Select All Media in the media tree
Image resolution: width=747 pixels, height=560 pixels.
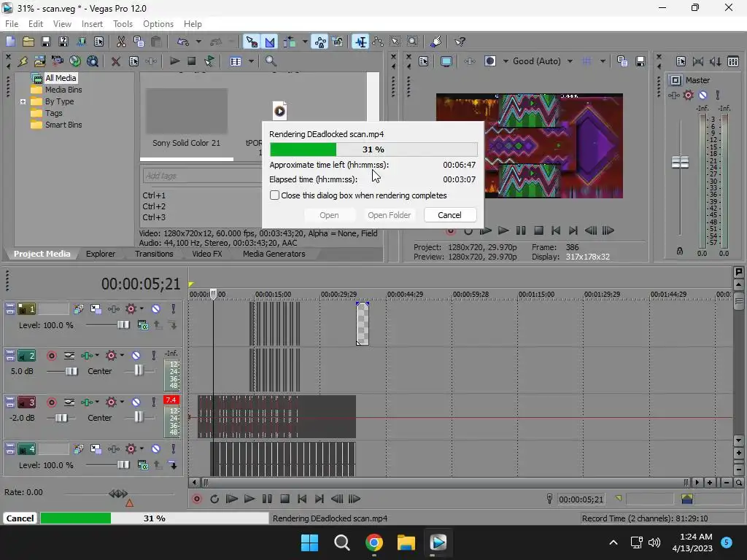pos(60,78)
